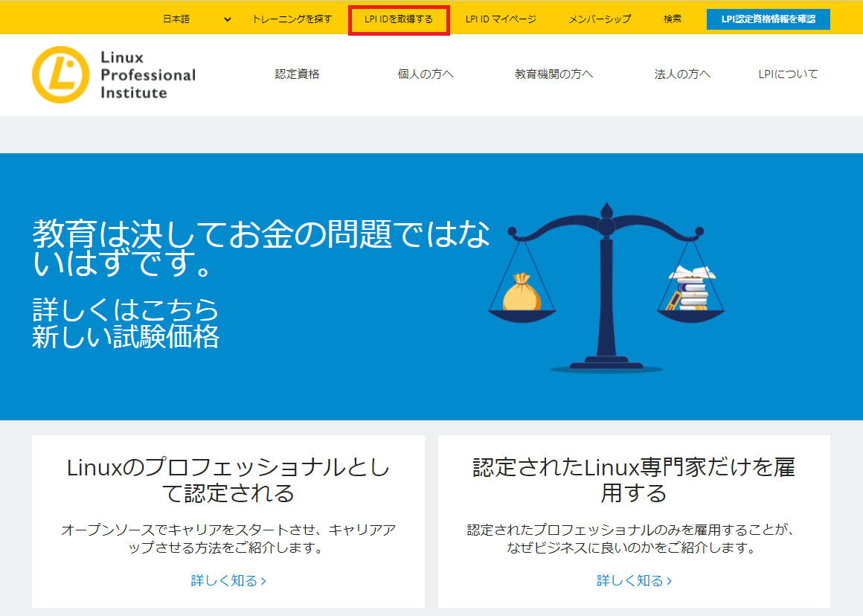Click the LPI認定資格情報を確認 button

click(768, 18)
